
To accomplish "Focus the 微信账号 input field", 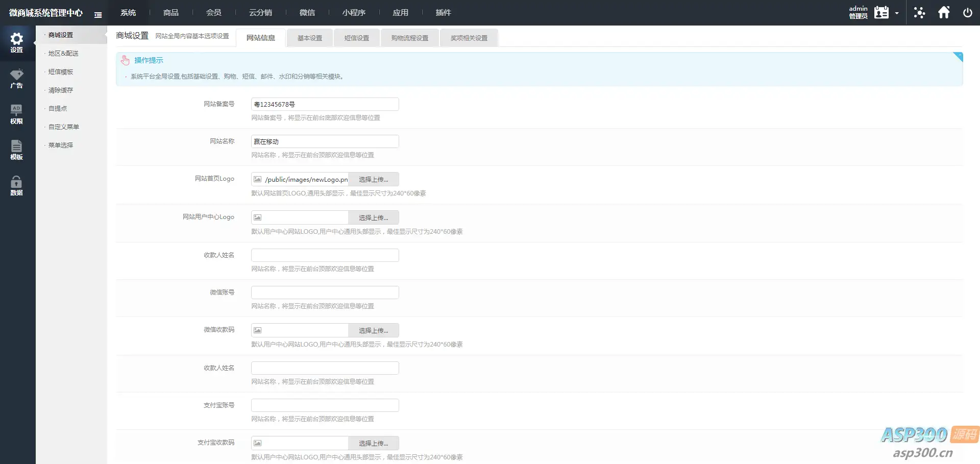I will [x=325, y=292].
